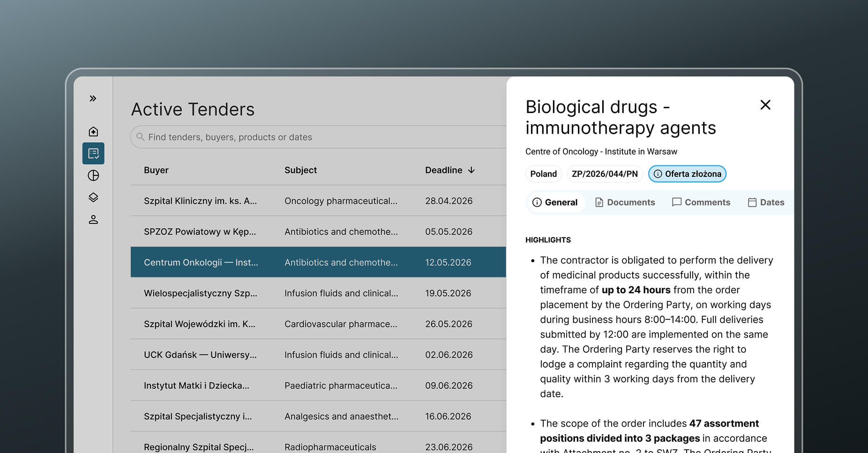
Task: Select the General tab
Action: (x=555, y=202)
